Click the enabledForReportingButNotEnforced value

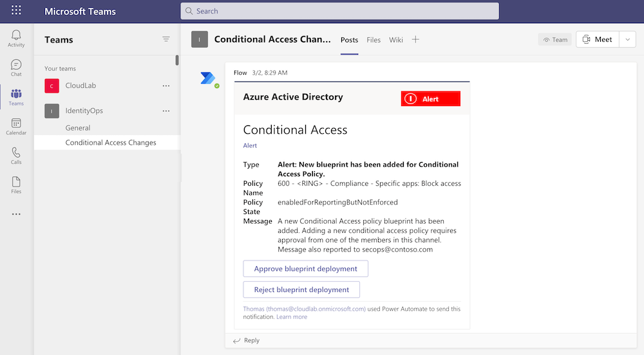coord(337,202)
